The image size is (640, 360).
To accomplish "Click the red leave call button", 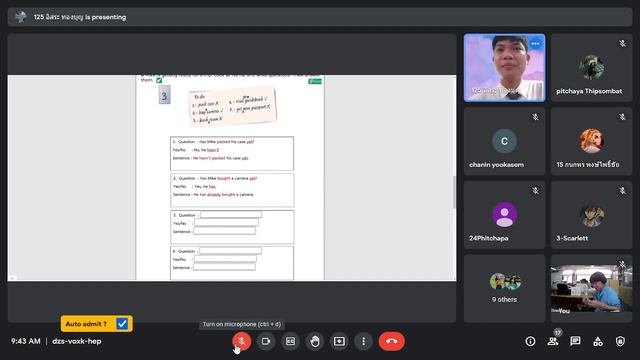I will (391, 341).
